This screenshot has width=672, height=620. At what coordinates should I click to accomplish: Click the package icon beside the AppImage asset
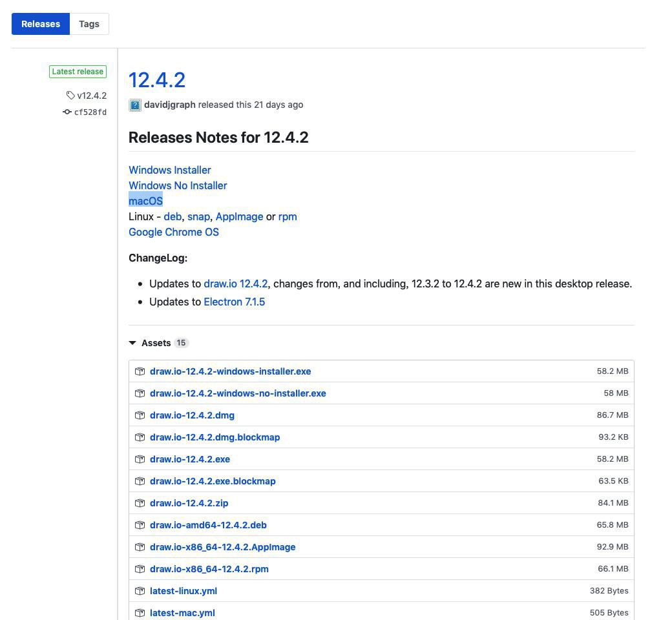coord(140,547)
